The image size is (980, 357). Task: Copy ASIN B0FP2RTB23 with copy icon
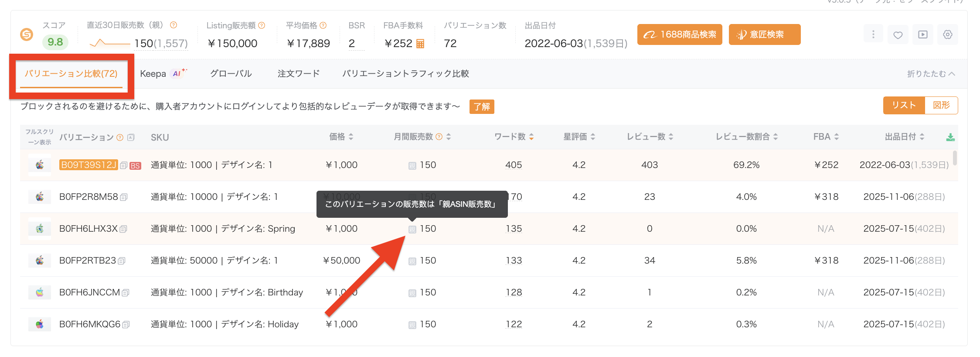click(x=121, y=261)
